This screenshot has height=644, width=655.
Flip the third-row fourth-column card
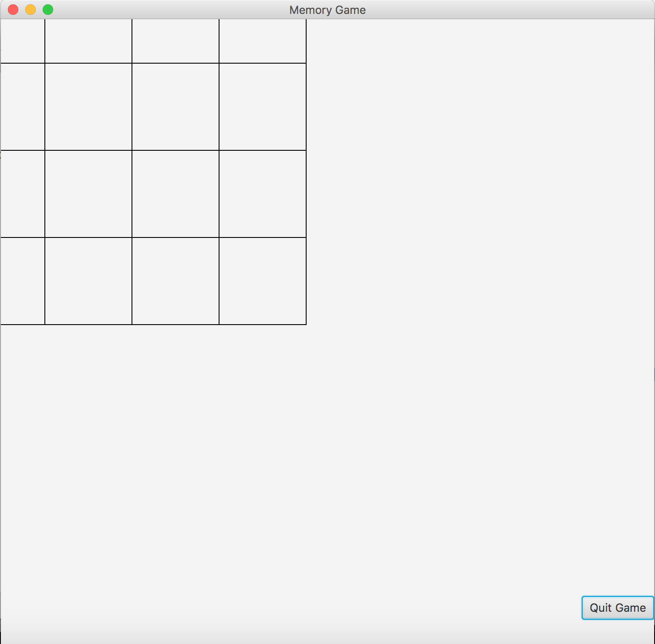point(263,194)
